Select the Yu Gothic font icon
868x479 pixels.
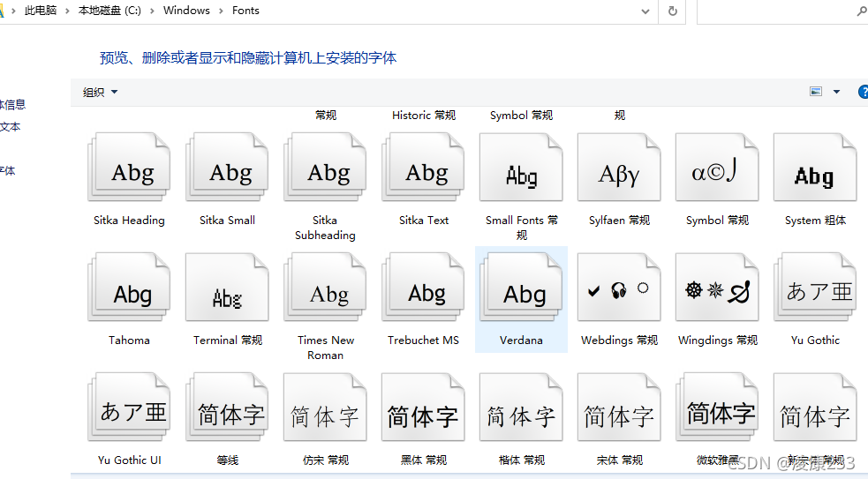coord(815,287)
